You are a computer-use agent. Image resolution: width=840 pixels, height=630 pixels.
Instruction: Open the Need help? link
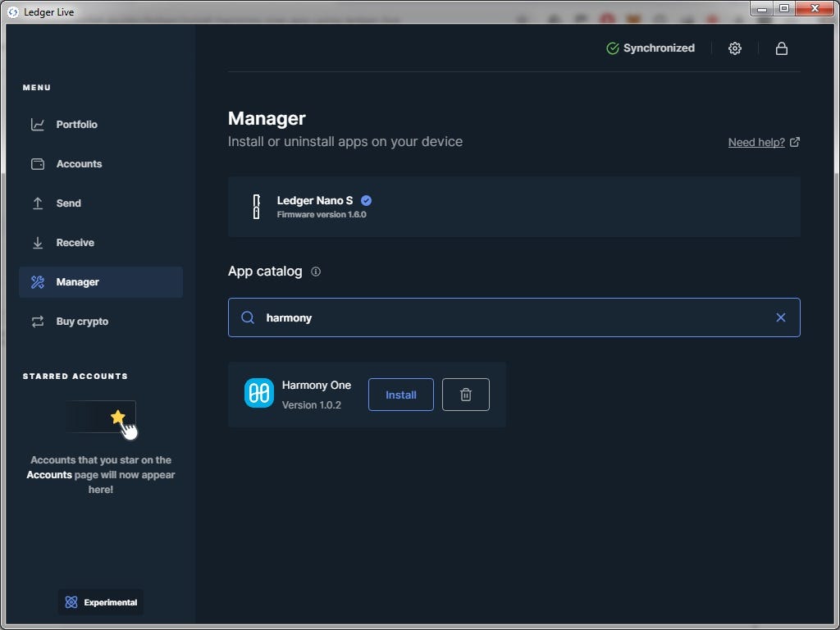pyautogui.click(x=756, y=142)
